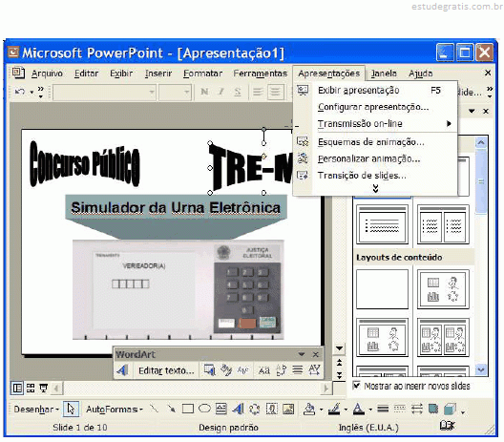Click Insert WordArt in drawing toolbar
This screenshot has height=442, width=504.
(x=238, y=409)
